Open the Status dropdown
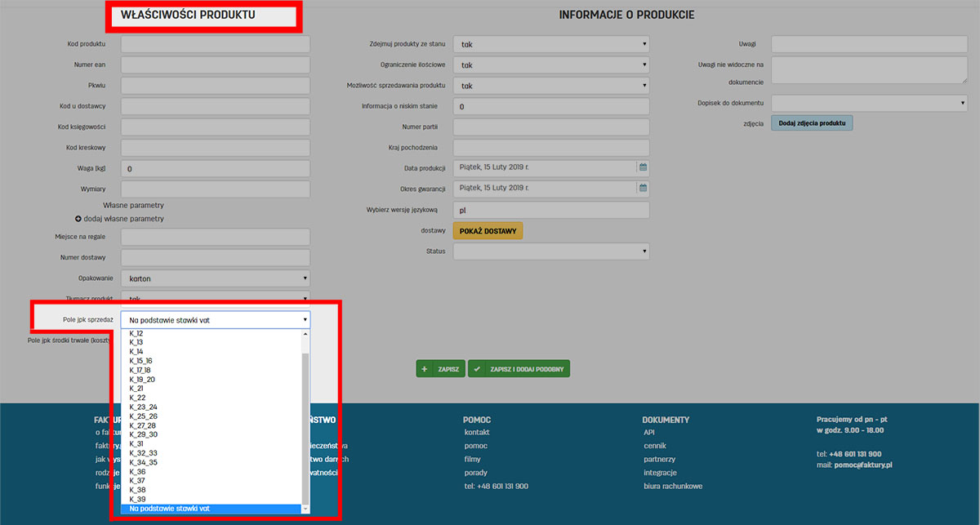 [550, 251]
